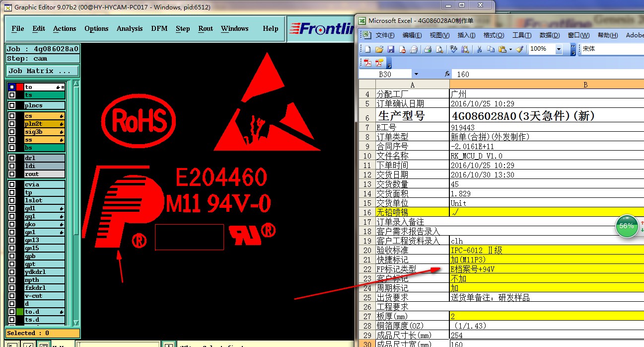Screen dimensions: 644x347
Task: Click Copy icon in Excel toolbar
Action: pyautogui.click(x=491, y=49)
